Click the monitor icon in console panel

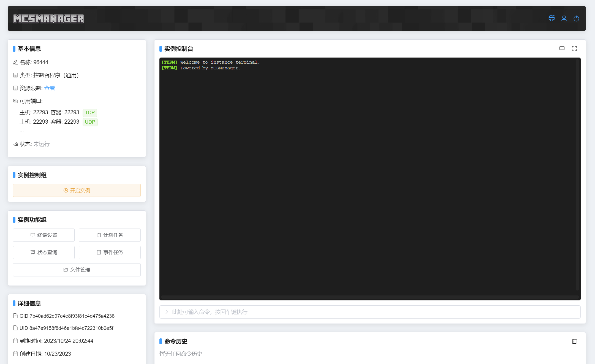(562, 49)
